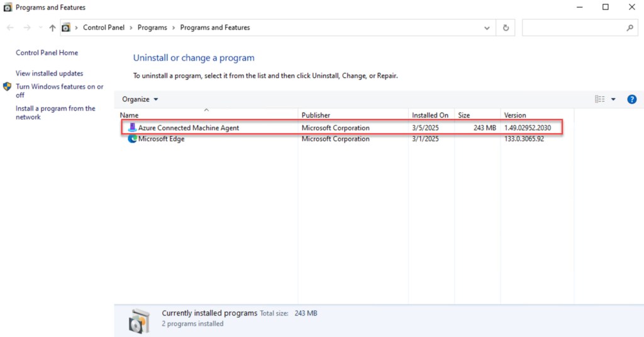Click the Control Panel breadcrumb

click(x=104, y=28)
